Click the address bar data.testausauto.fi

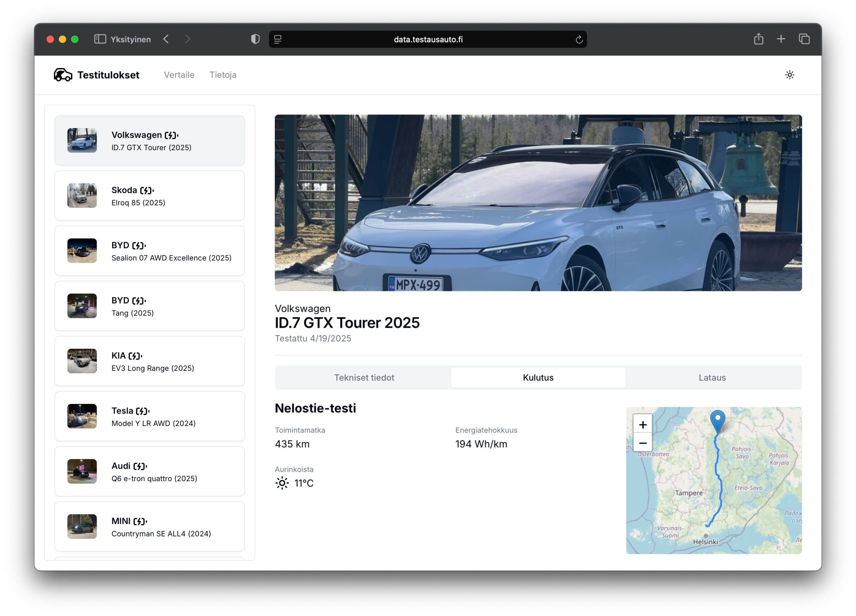[428, 39]
